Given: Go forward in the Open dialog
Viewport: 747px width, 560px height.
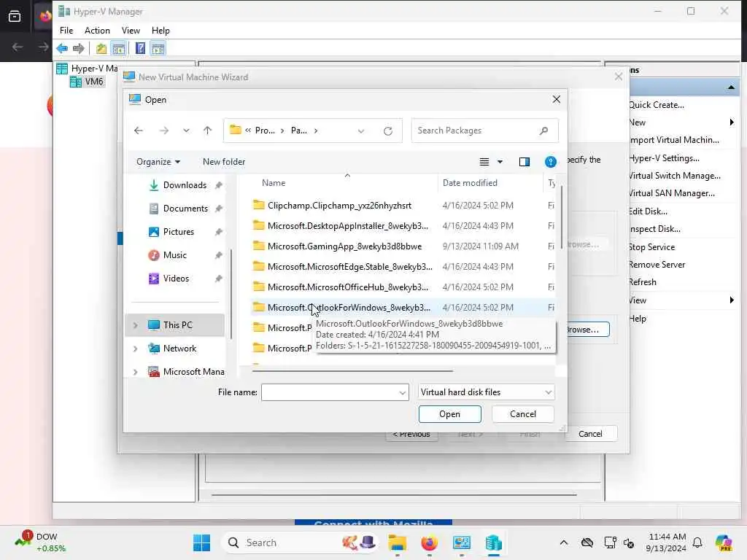Looking at the screenshot, I should point(163,131).
